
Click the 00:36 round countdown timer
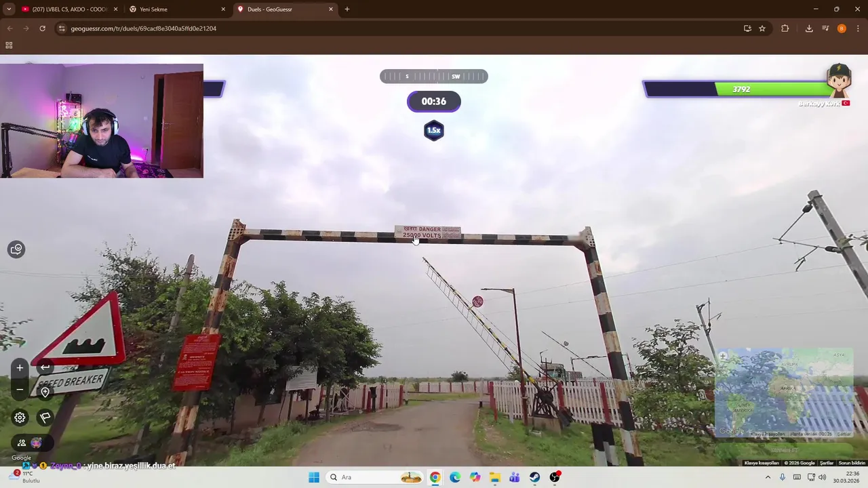pyautogui.click(x=434, y=102)
